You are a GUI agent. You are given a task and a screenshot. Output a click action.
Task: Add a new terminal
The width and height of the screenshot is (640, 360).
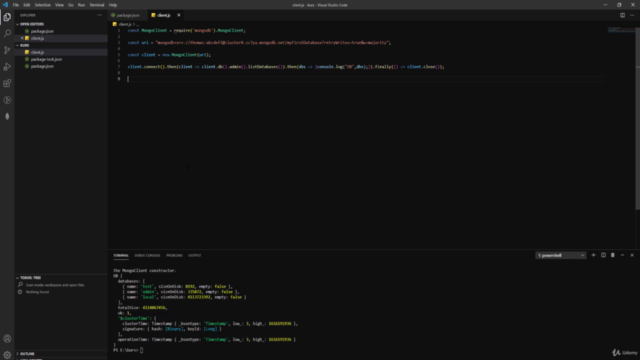point(593,255)
